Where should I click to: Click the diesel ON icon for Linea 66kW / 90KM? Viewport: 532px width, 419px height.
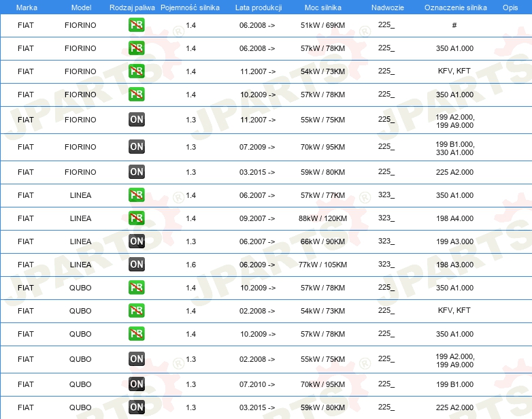coord(136,241)
